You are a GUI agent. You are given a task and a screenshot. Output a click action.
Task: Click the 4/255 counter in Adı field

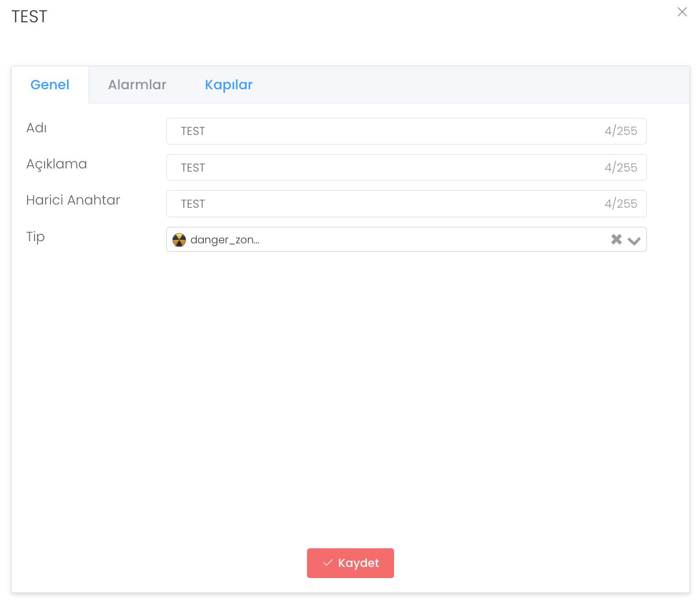coord(620,131)
